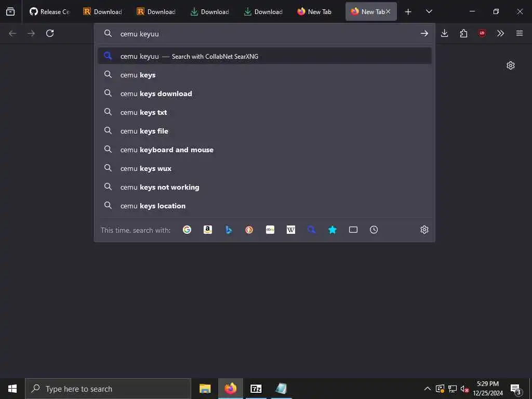Open the notepad app in taskbar
The width and height of the screenshot is (532, 399).
coord(281,389)
